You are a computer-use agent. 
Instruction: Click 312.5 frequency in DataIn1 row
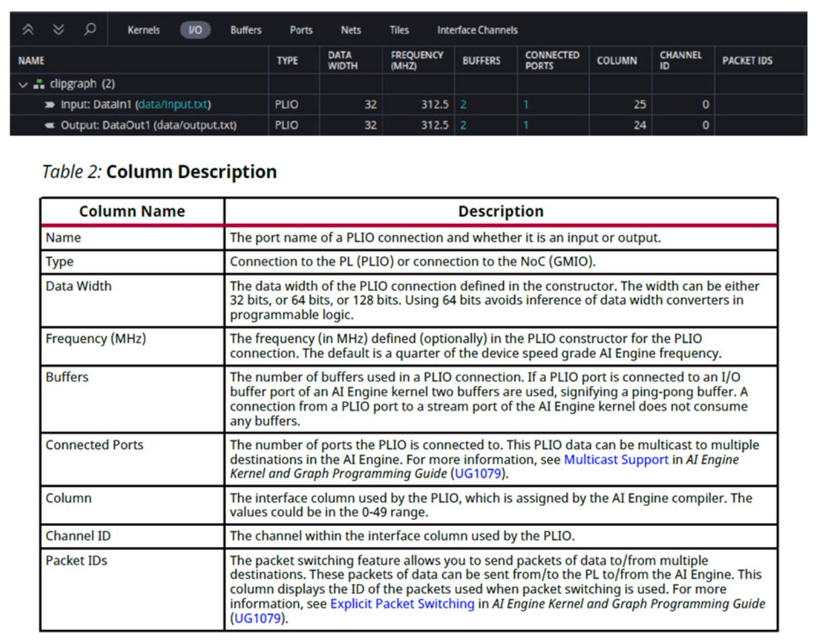click(x=434, y=105)
